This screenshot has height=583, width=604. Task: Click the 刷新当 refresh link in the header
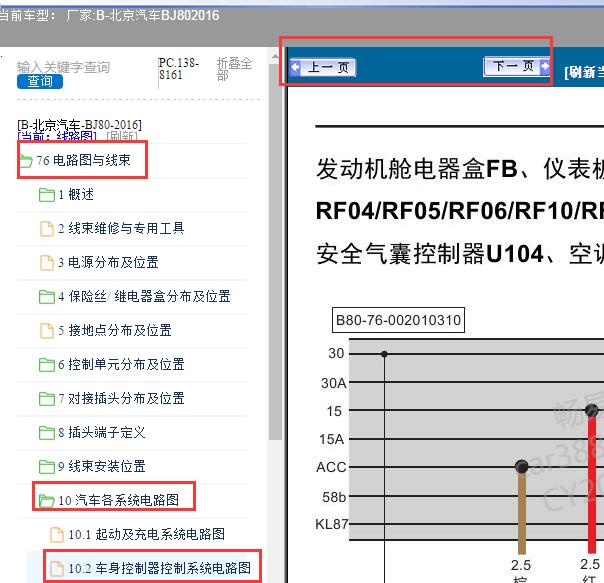point(584,72)
